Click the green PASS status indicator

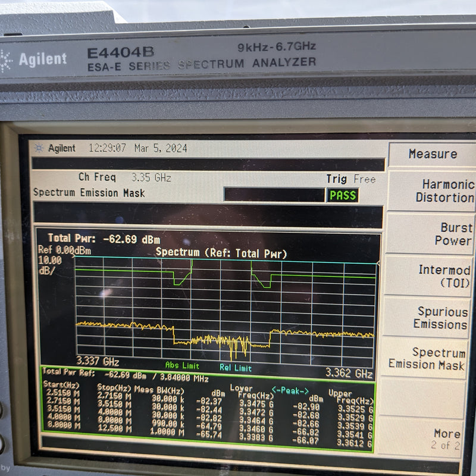[343, 194]
